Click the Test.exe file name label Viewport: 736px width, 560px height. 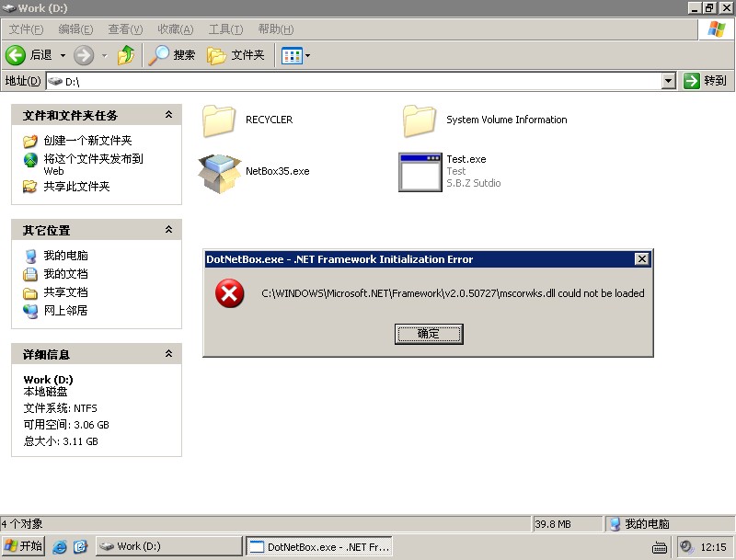(466, 159)
